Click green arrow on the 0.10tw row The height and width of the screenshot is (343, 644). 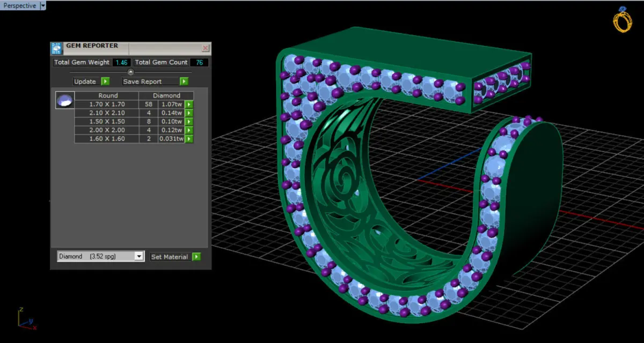[189, 122]
